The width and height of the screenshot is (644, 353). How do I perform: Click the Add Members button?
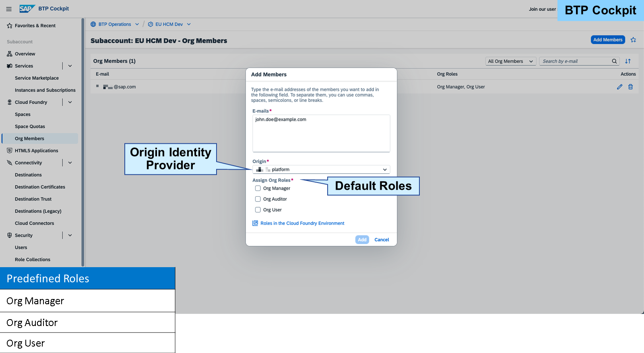(608, 39)
